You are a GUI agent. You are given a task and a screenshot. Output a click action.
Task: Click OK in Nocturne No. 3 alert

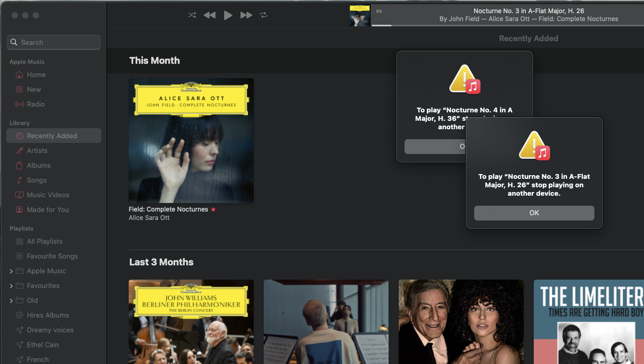click(x=534, y=213)
